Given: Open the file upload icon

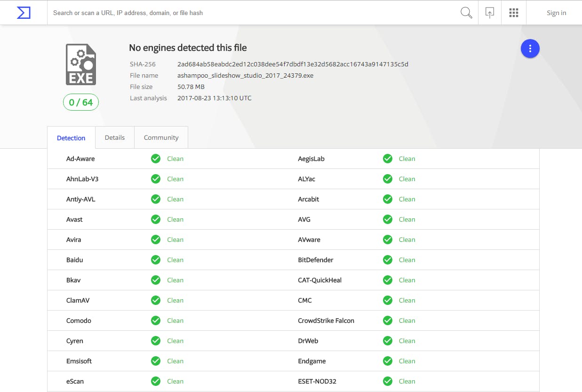Looking at the screenshot, I should 490,13.
